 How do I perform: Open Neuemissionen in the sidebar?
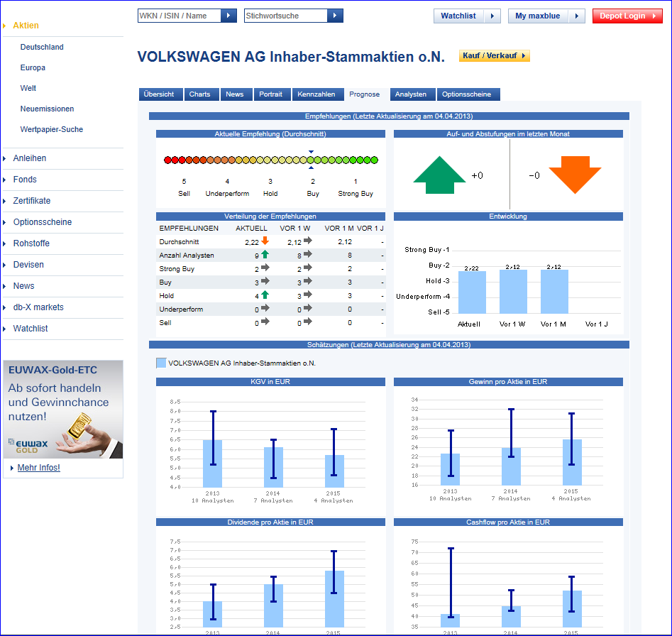coord(47,109)
